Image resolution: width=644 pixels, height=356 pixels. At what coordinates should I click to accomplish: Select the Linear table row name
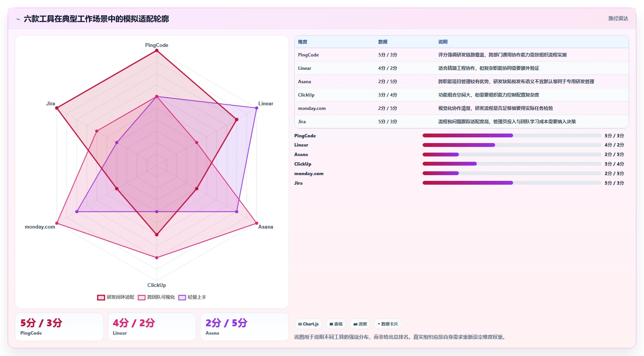click(305, 68)
